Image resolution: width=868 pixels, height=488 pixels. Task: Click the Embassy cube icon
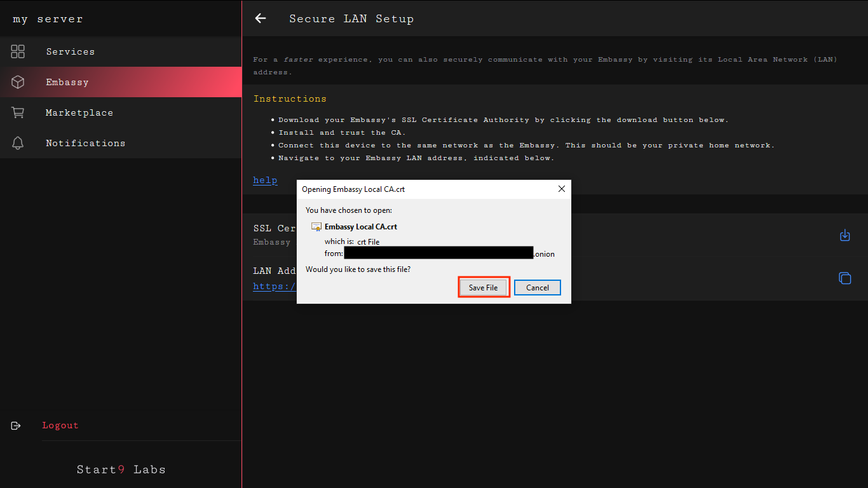coord(18,82)
